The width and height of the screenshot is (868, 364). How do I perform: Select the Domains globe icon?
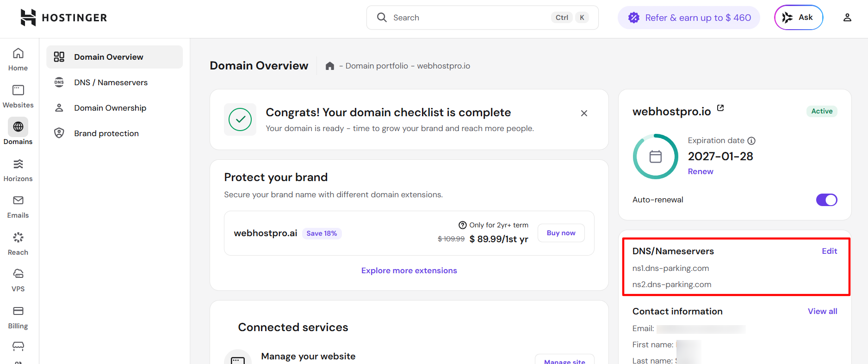tap(18, 126)
